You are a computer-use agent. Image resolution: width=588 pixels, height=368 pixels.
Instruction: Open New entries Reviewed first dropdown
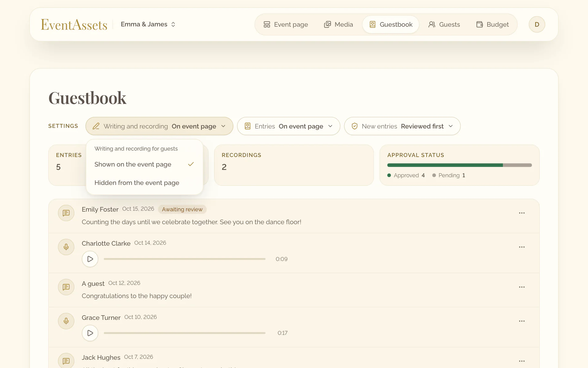402,126
